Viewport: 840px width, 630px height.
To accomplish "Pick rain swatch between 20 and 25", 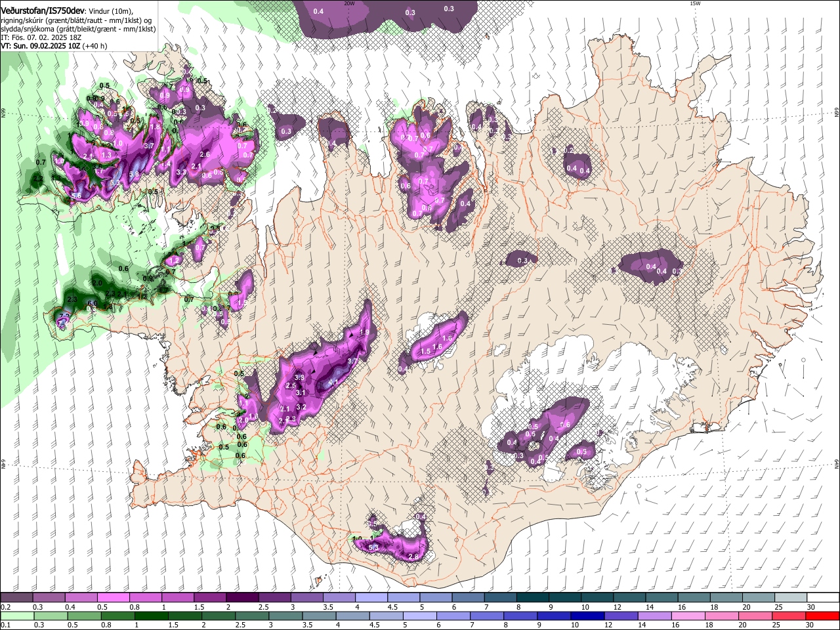I will (x=755, y=616).
